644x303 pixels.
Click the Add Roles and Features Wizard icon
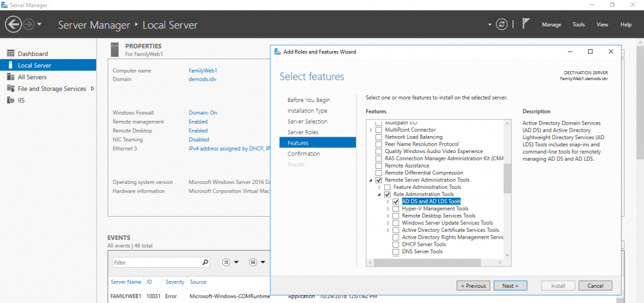pos(278,52)
